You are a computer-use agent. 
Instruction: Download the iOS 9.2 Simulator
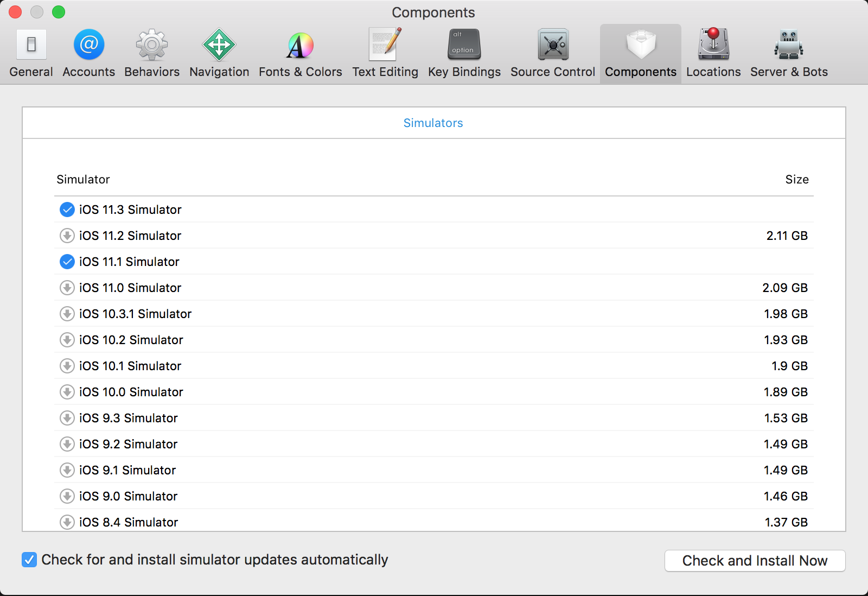[x=67, y=444]
